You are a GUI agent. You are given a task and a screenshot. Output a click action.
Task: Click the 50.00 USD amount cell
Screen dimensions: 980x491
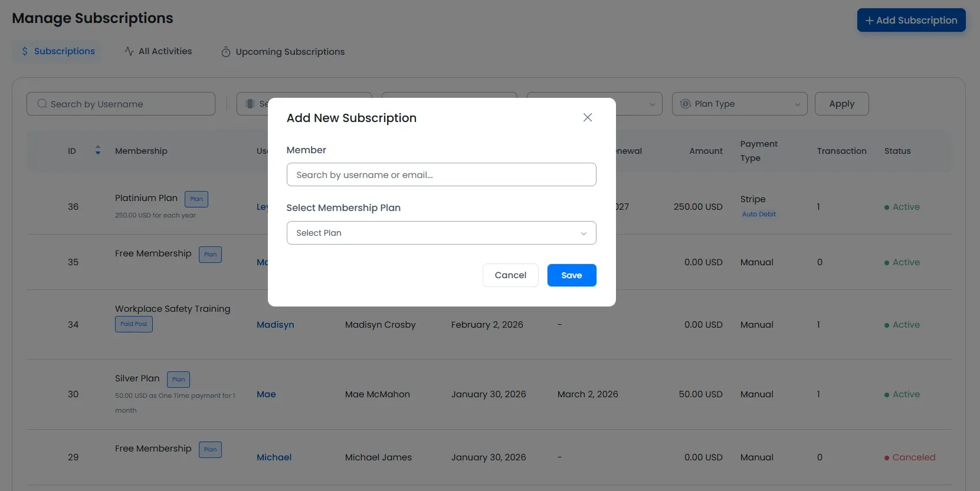click(x=700, y=394)
